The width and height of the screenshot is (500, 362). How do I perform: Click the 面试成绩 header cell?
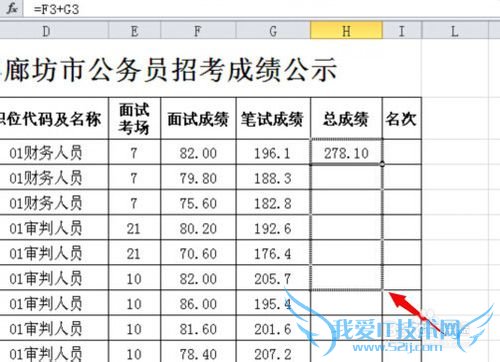tap(198, 118)
